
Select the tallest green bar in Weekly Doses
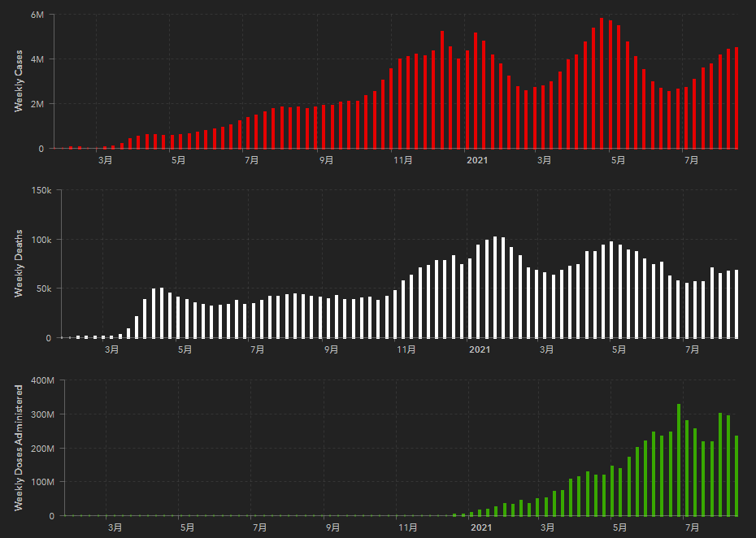[679, 460]
